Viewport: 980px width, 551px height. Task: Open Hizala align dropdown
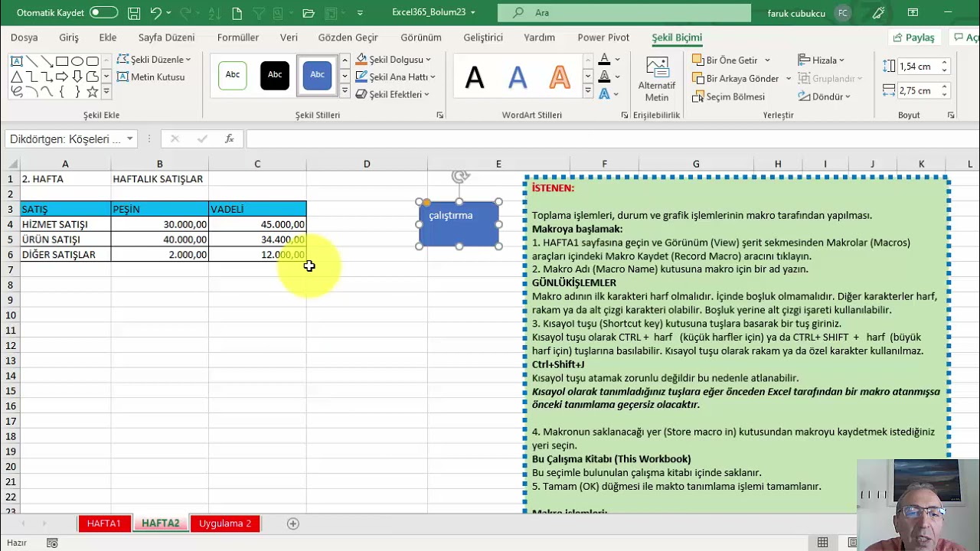821,60
